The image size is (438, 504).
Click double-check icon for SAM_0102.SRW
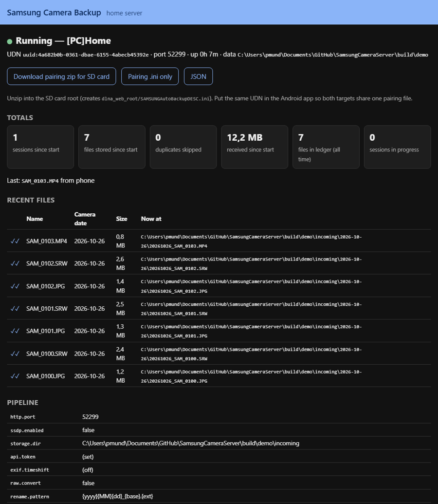click(x=15, y=263)
